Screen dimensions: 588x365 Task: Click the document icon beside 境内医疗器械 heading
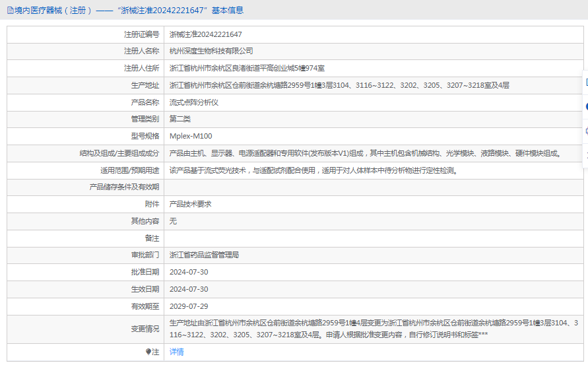click(x=10, y=11)
